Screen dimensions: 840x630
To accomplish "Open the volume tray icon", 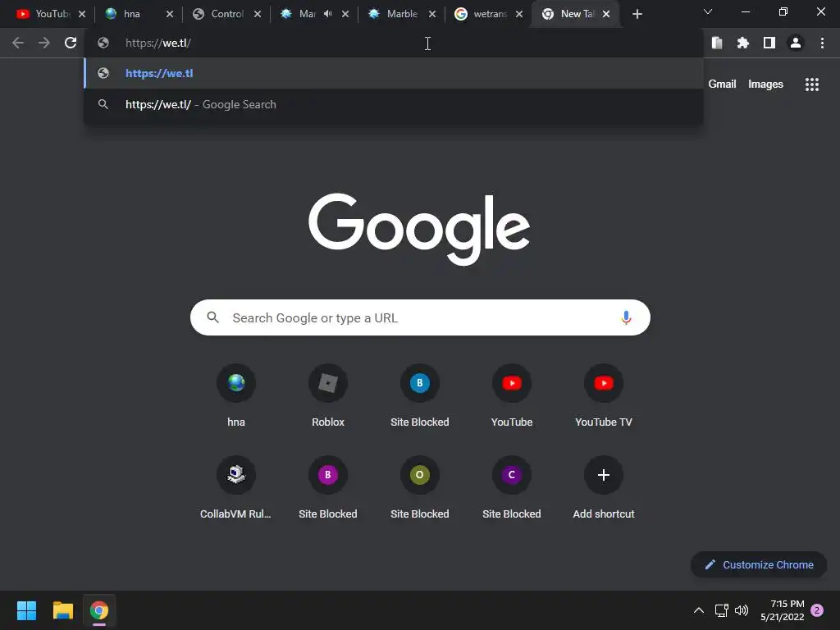I will (x=742, y=610).
